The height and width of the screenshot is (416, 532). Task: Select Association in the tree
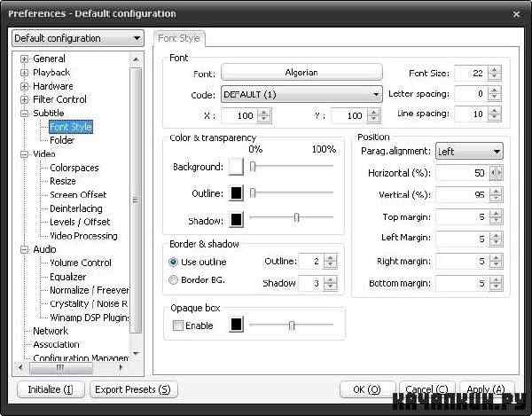[56, 345]
